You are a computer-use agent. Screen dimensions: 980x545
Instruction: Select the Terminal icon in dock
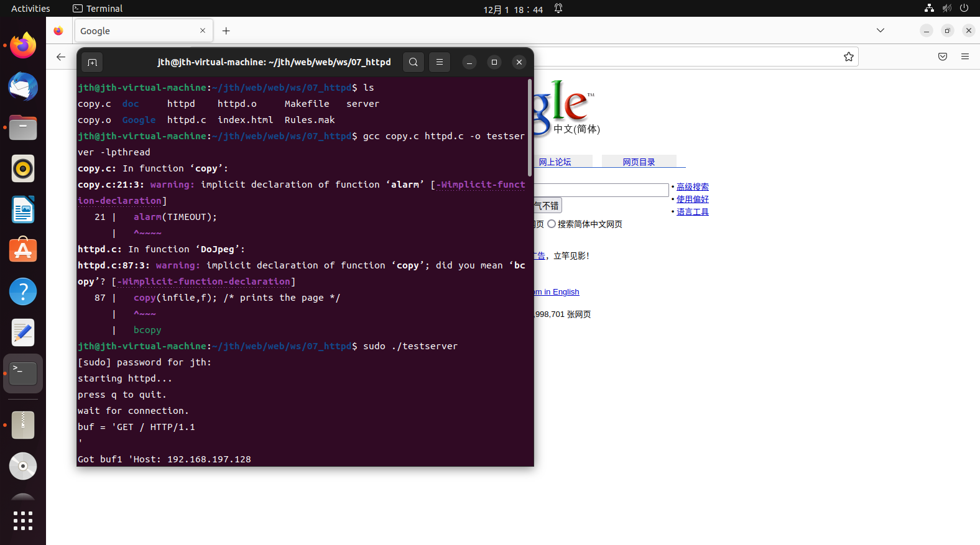tap(23, 373)
